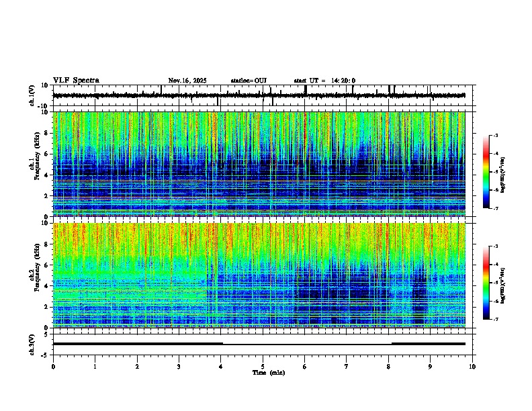532x411 pixels.
Task: Click the 'Time (min)' axis label
Action: [x=269, y=373]
